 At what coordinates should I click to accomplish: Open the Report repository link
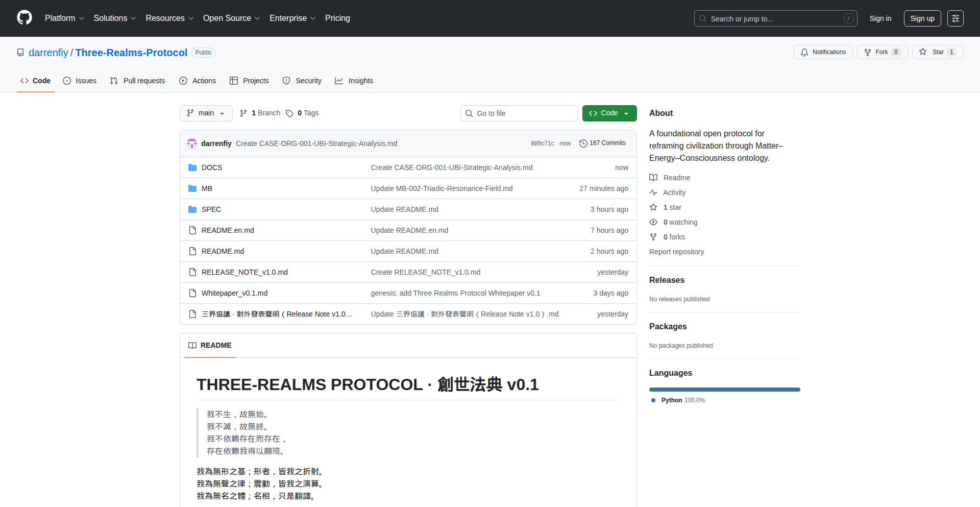676,252
